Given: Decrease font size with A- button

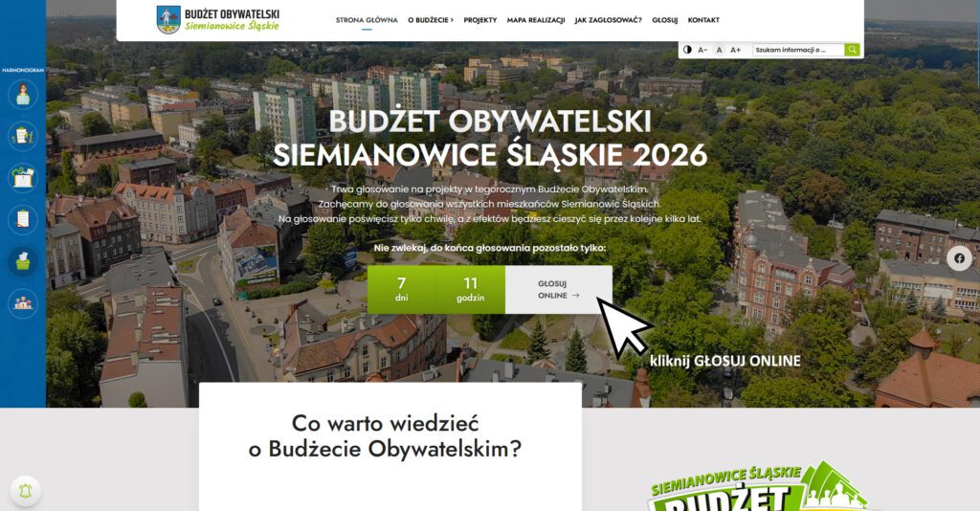Looking at the screenshot, I should coord(702,50).
